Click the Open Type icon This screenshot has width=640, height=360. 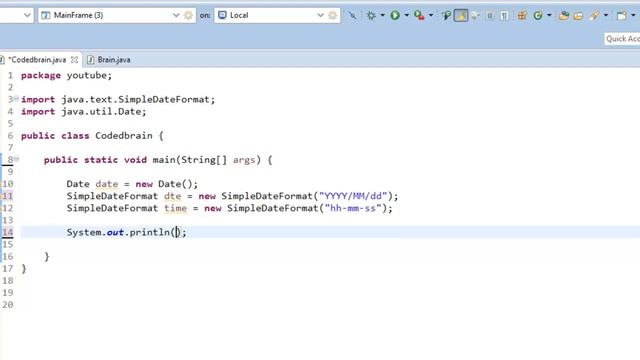[564, 16]
